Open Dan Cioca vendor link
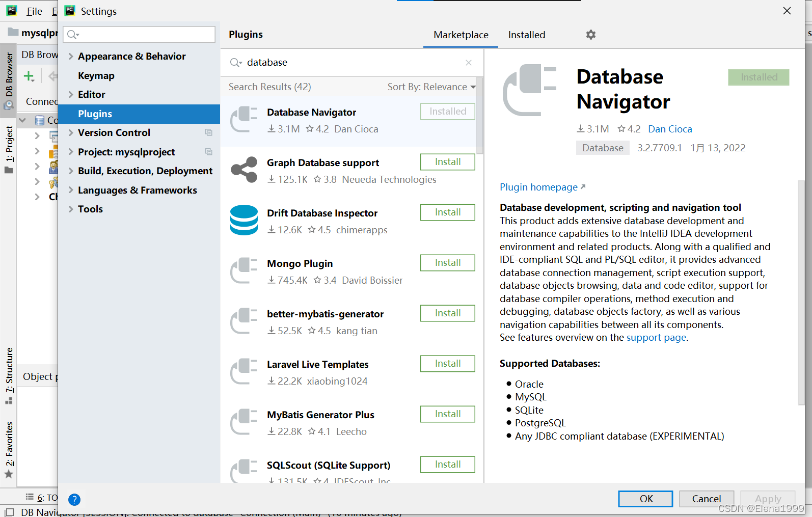Viewport: 812px width, 517px height. 670,129
